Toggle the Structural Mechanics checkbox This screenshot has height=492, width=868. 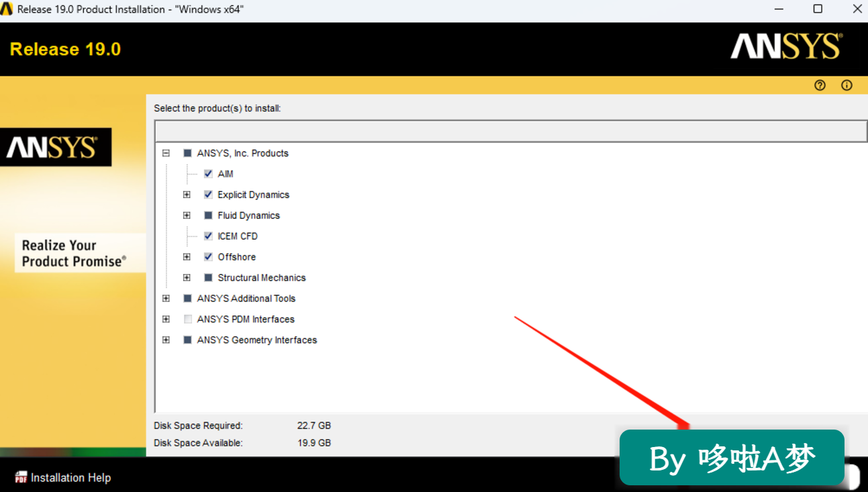coord(208,278)
